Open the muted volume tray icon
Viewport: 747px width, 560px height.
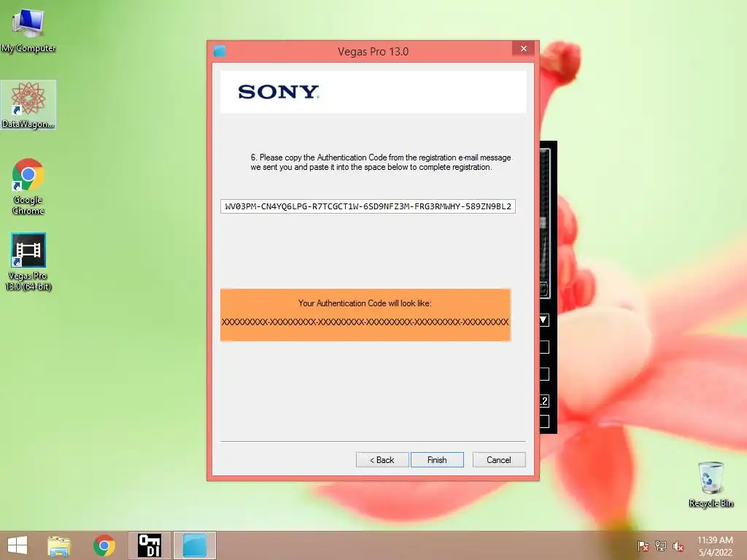tap(678, 545)
